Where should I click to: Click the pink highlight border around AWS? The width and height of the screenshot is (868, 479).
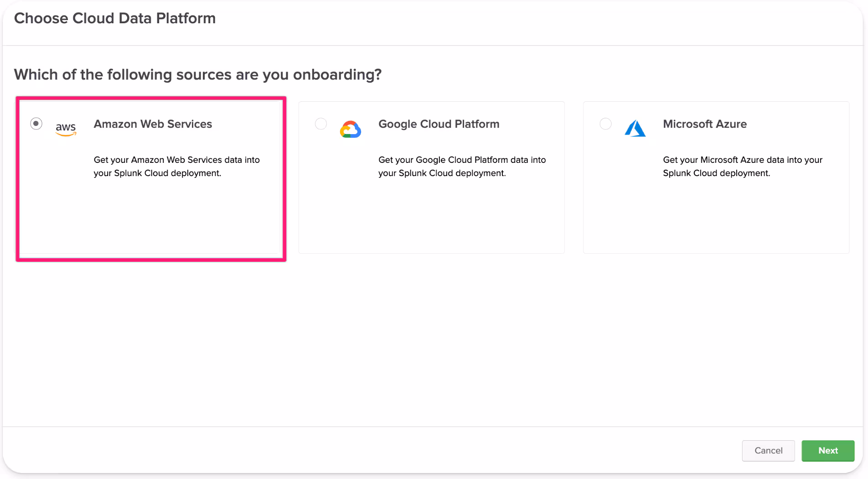(150, 260)
